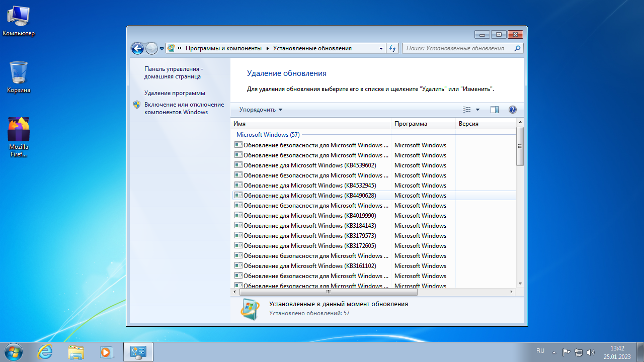The image size is (644, 362).
Task: Click the horizontal scrollbar thumb
Action: click(328, 292)
